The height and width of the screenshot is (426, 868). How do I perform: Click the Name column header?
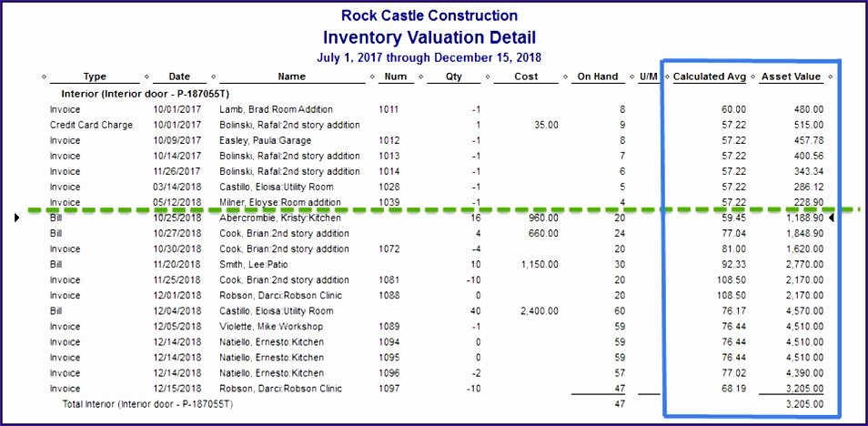coord(292,77)
